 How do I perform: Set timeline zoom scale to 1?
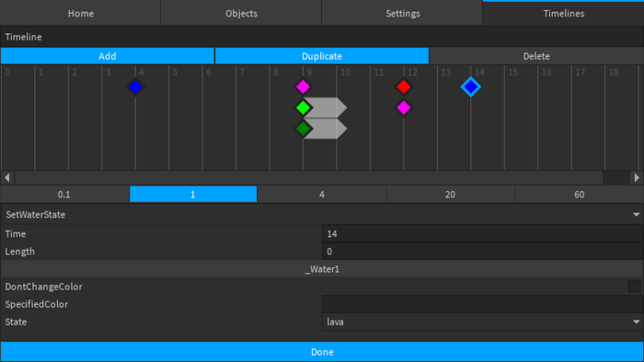193,195
